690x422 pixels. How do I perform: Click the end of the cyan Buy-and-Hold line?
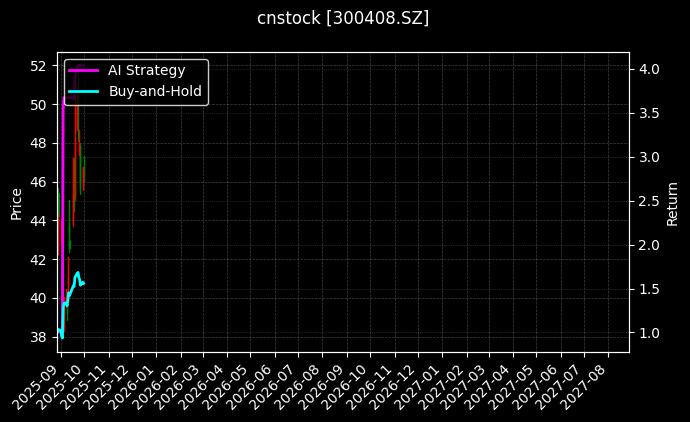(84, 283)
